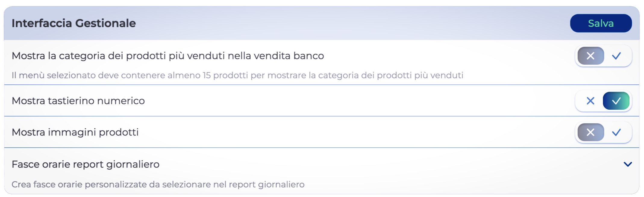Select the green-blue active knob of tastierino switch
Viewport: 644px width, 197px height.
(616, 101)
